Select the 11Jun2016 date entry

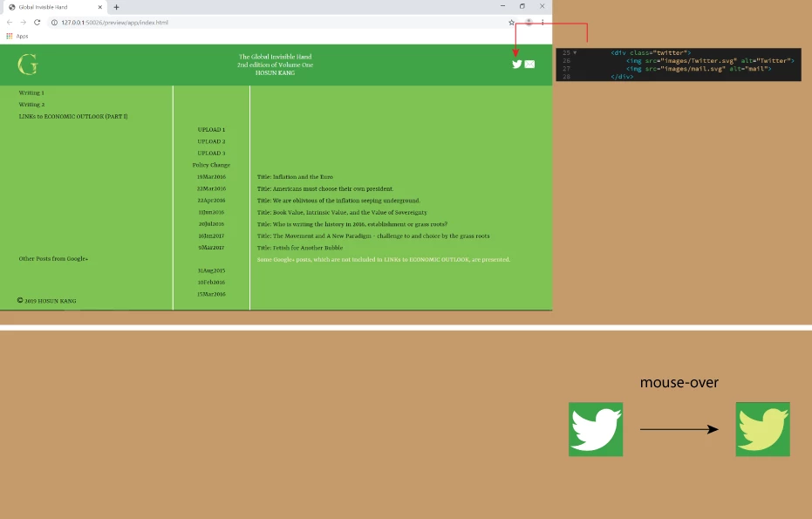[211, 212]
